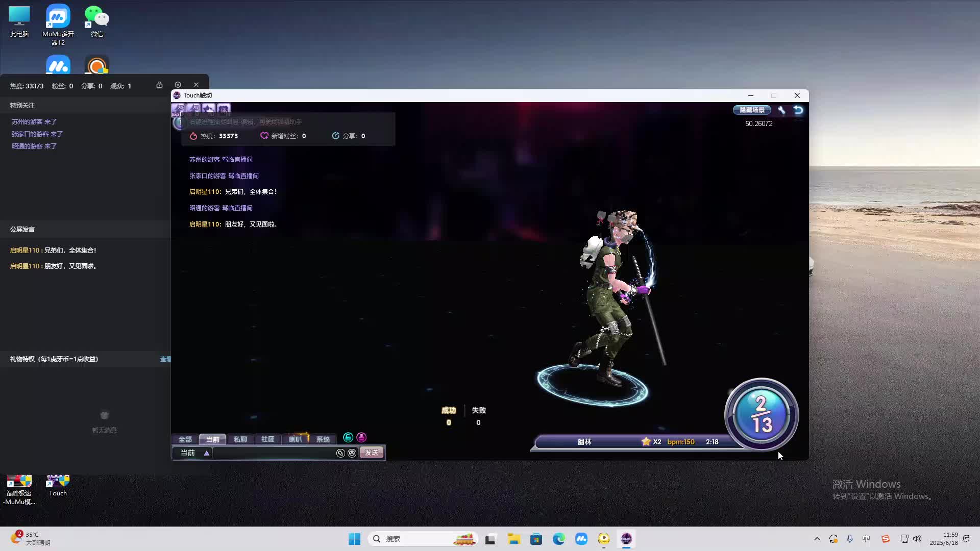Switch to the 系统 chat tab
Viewport: 980px width, 551px height.
click(x=323, y=439)
